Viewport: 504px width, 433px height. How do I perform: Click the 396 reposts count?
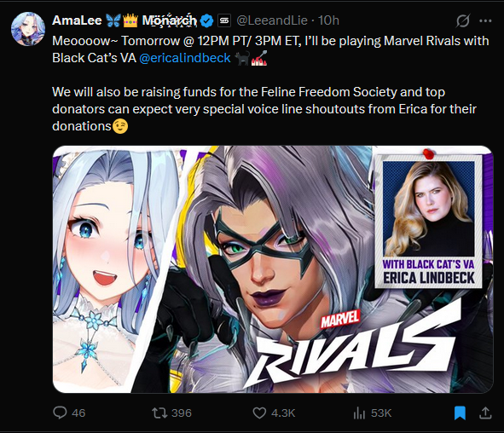(x=182, y=413)
